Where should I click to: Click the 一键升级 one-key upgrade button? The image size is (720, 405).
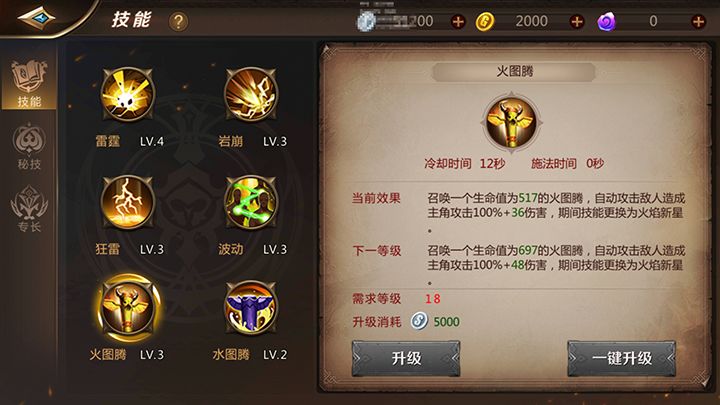(x=621, y=358)
